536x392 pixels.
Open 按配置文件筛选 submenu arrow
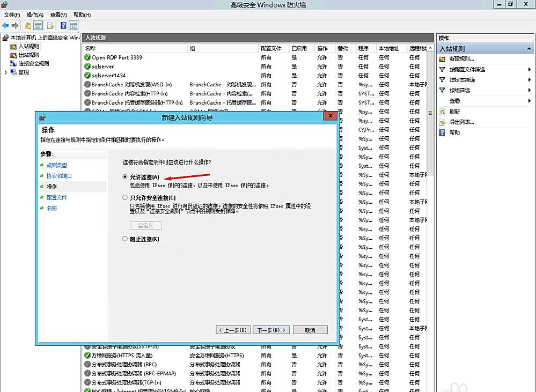[529, 69]
